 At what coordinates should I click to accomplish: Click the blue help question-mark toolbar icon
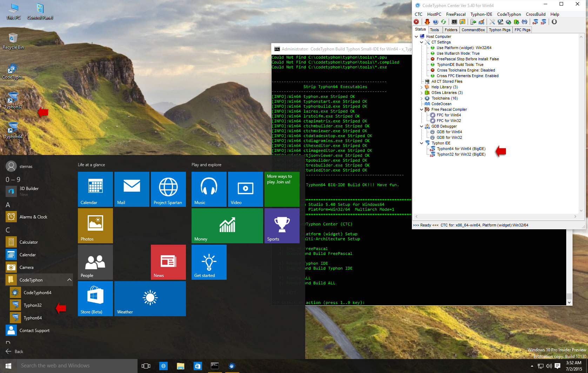tap(435, 22)
